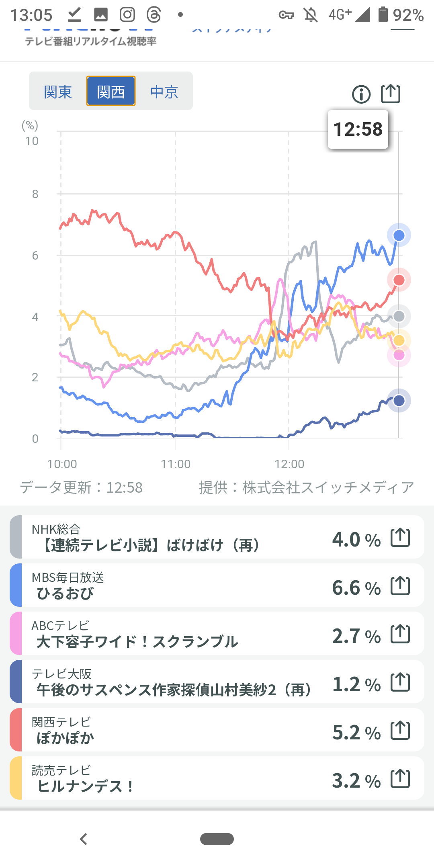Select the 関西 region tab
Viewport: 434px width, 868px height.
(111, 92)
